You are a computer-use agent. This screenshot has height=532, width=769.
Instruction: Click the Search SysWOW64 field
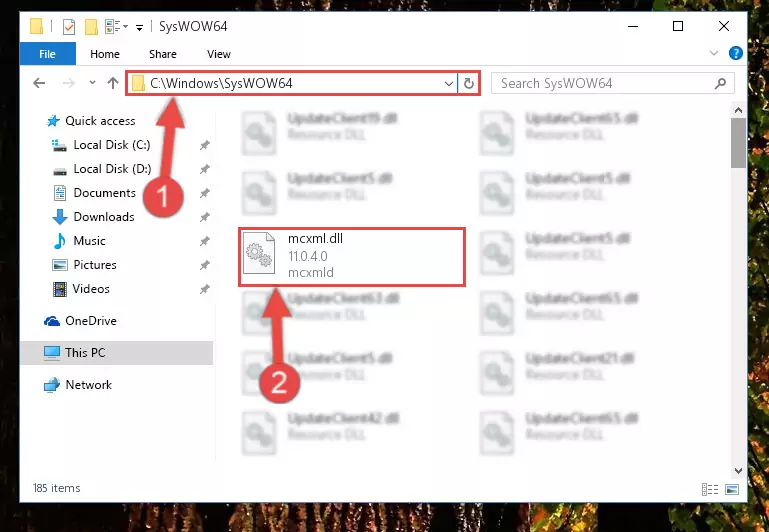point(613,83)
